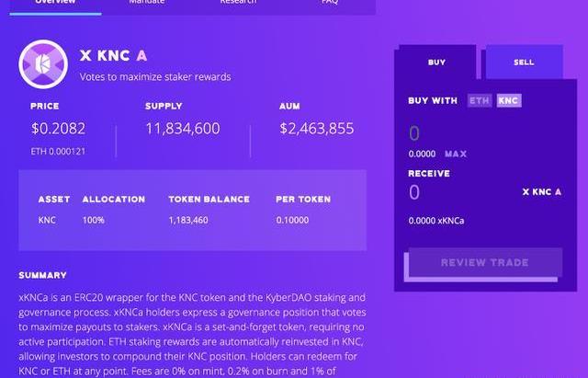Click the X KNC A receive token label
Screen dimensions: 588x378
pos(541,192)
